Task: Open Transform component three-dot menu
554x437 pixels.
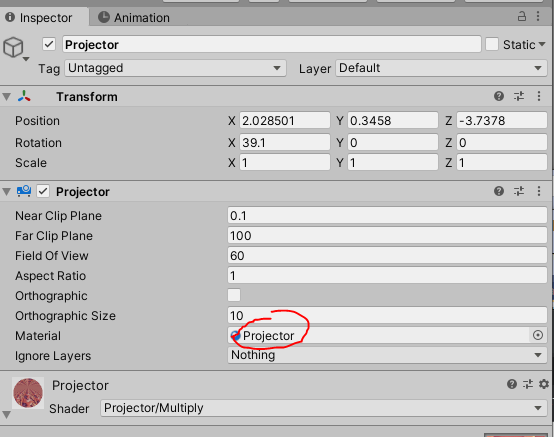Action: (x=539, y=96)
